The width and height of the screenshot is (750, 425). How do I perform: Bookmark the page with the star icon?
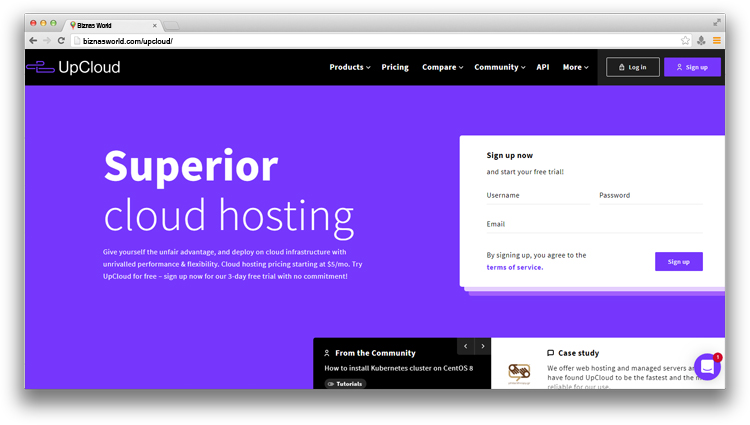[x=685, y=41]
